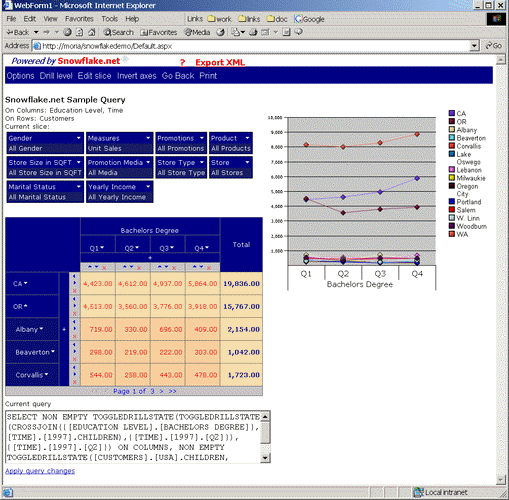Expand the CA row header

(x=26, y=283)
